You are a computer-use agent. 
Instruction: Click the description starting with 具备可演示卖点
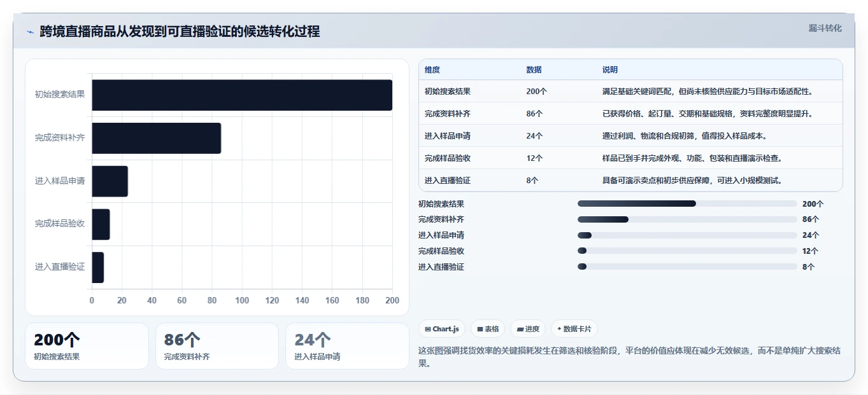[692, 181]
